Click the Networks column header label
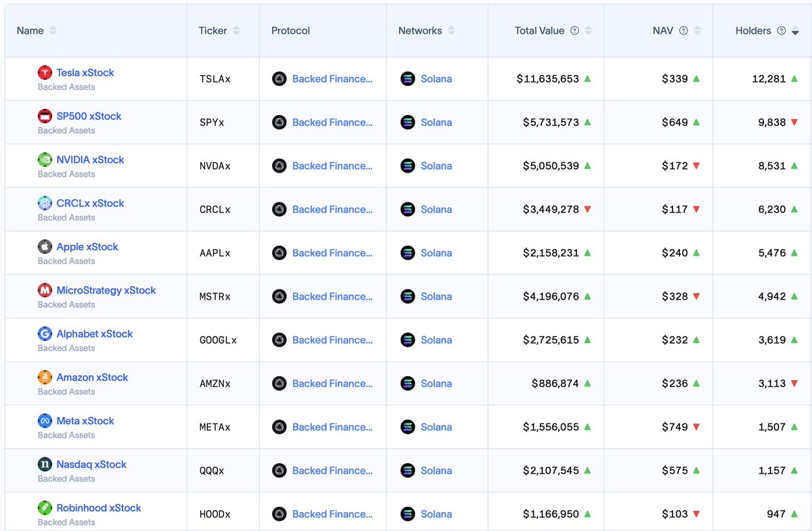The height and width of the screenshot is (531, 812). [x=420, y=30]
